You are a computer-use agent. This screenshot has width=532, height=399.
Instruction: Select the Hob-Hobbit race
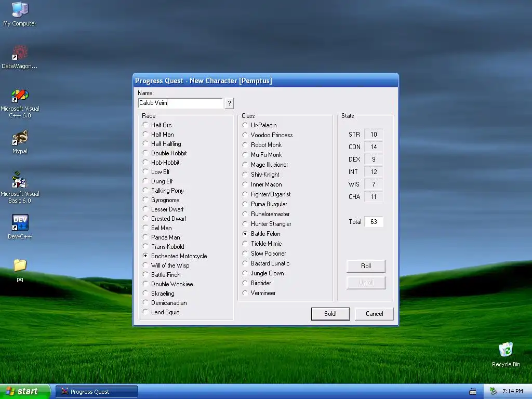pos(161,163)
